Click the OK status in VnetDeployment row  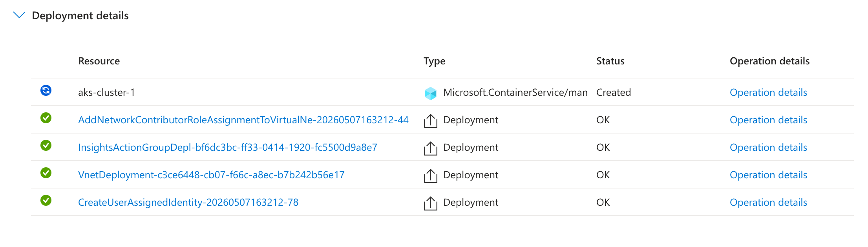pos(603,175)
